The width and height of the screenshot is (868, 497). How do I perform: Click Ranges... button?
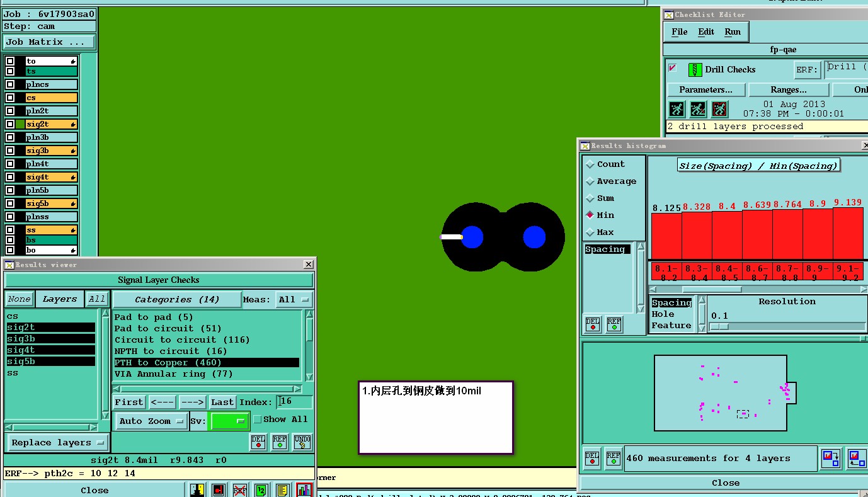(788, 90)
